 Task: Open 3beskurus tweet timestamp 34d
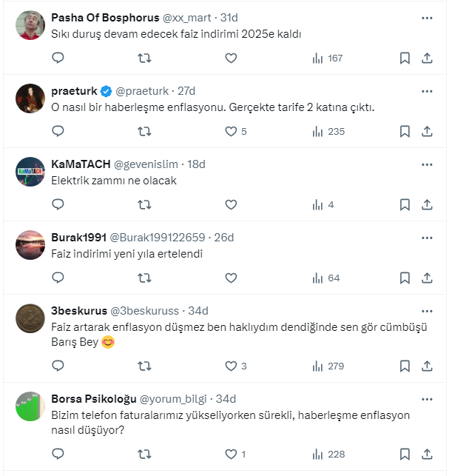click(198, 311)
